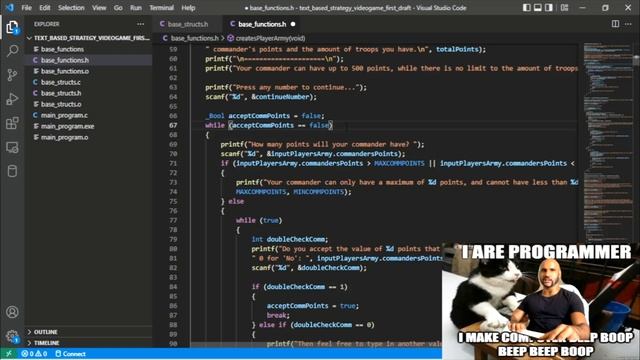This screenshot has width=640, height=360.
Task: Open base_structs.h in explorer
Action: click(89, 93)
